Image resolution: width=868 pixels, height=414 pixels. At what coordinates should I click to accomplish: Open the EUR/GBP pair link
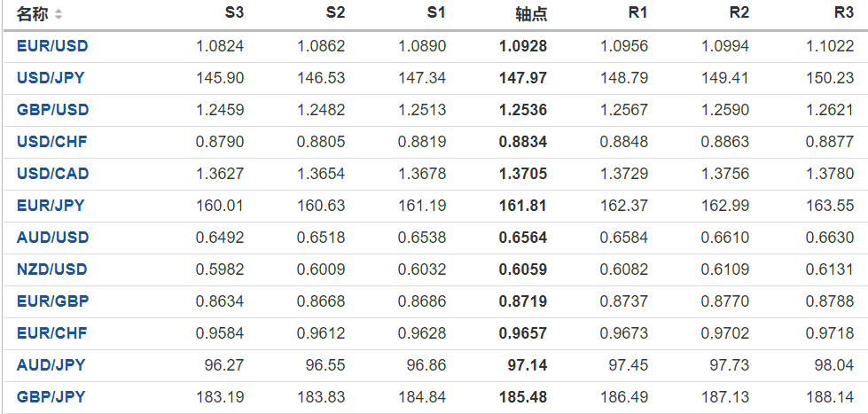pos(52,301)
